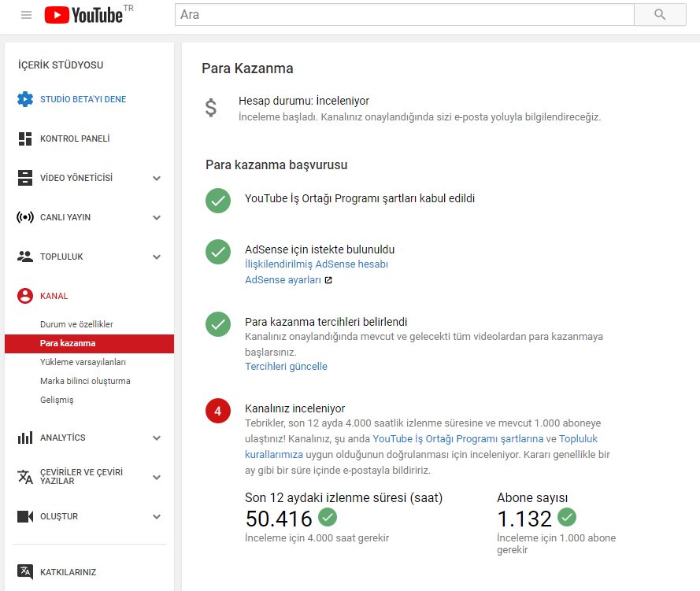700x591 pixels.
Task: Expand the Topluluk chevron
Action: click(x=157, y=257)
